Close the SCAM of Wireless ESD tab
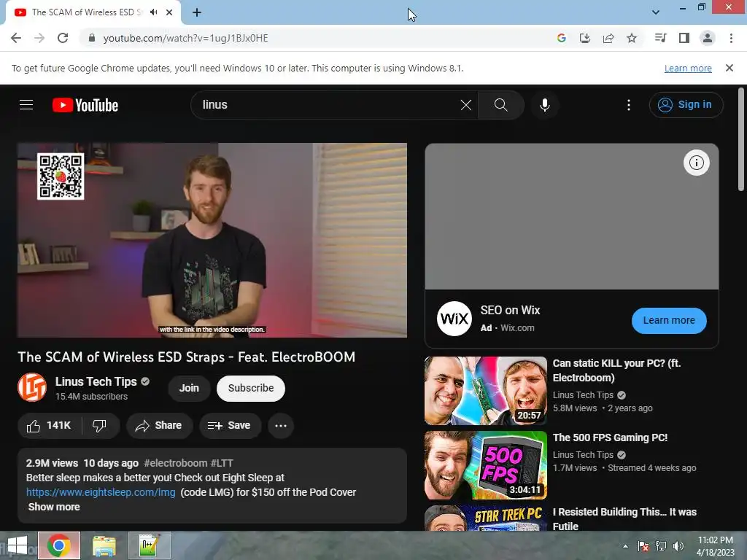 click(169, 12)
